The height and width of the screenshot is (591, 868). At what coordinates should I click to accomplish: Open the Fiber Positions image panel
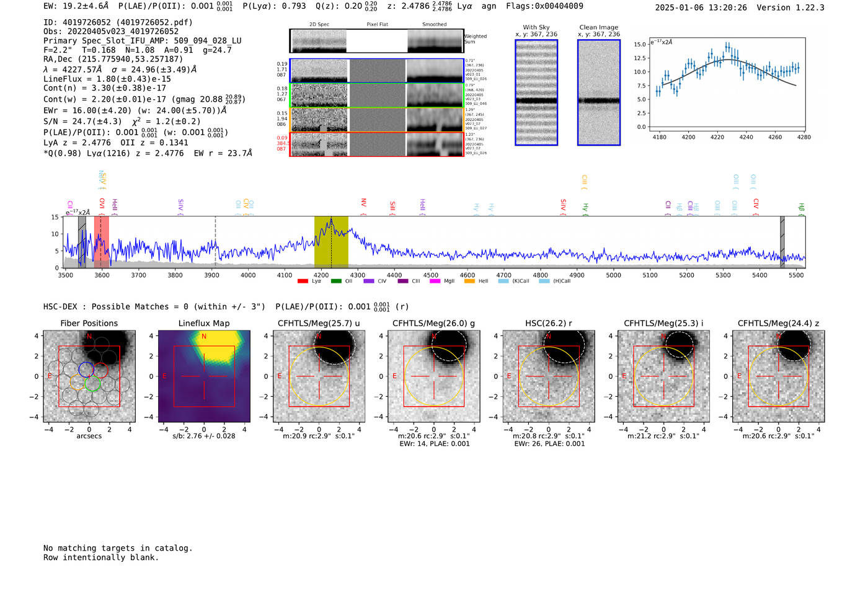tap(89, 376)
